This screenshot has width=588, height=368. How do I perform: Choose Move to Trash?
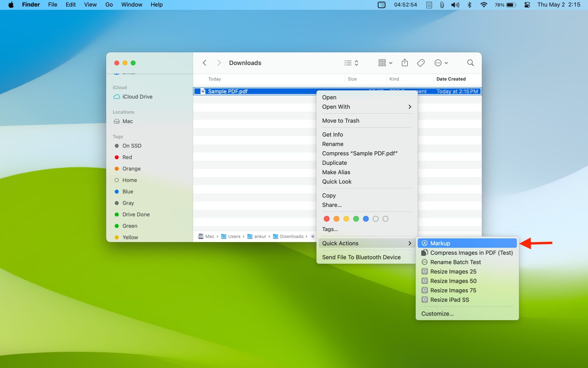click(x=367, y=121)
